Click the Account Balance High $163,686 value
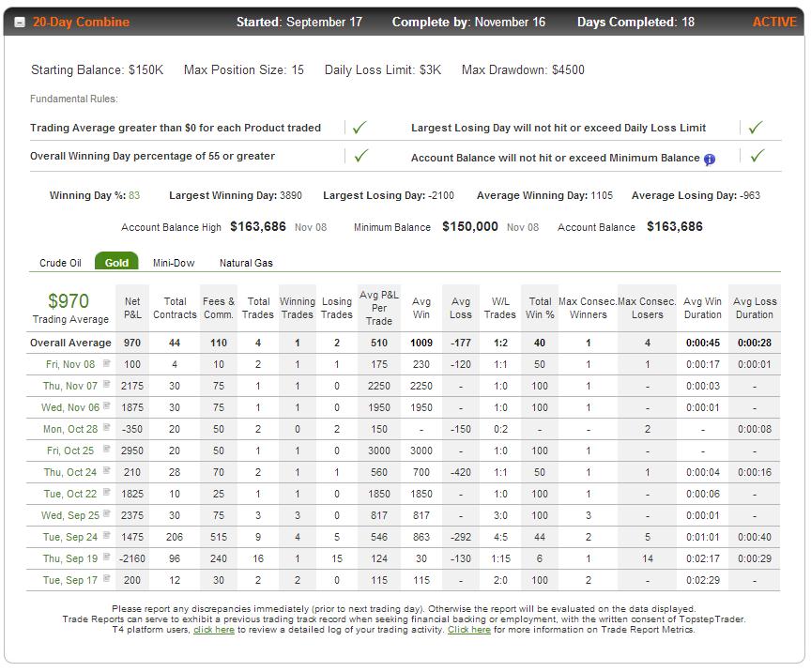Viewport: 811px width, 672px height. [257, 226]
